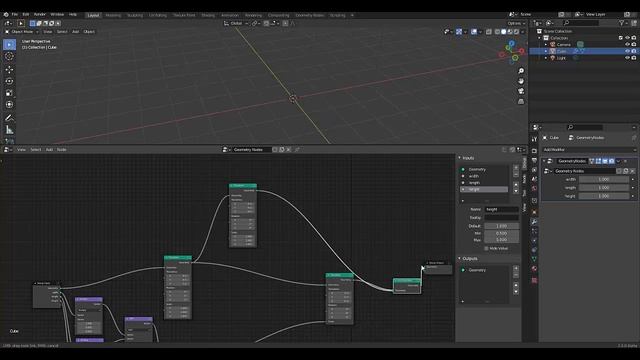The image size is (640, 360).
Task: Open the Object properties orange square tab
Action: coord(534,212)
